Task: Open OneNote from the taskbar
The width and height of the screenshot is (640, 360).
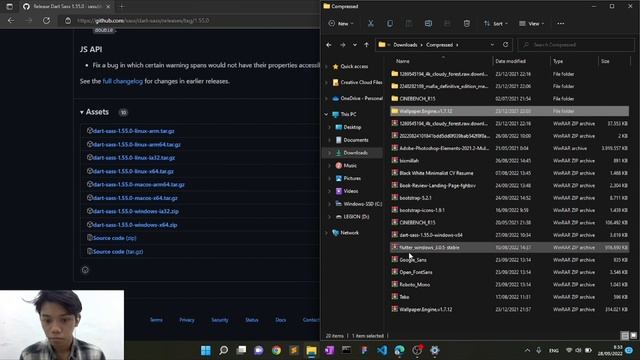Action: coord(329,350)
